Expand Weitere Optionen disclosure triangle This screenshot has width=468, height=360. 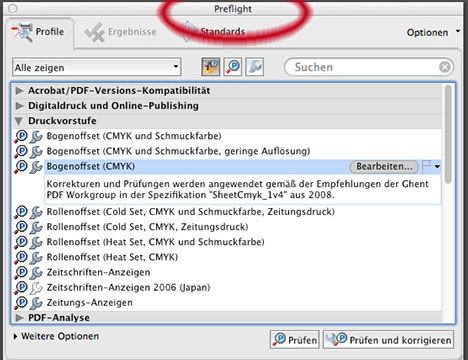click(x=15, y=336)
